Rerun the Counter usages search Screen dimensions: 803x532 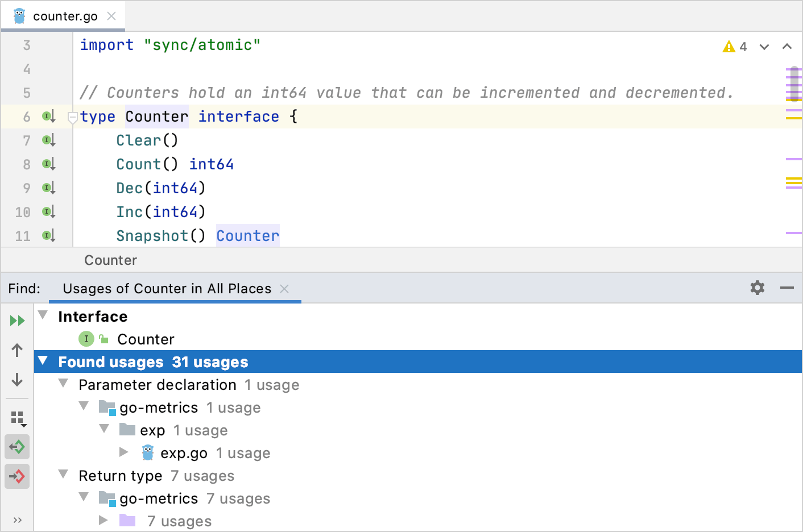[17, 320]
